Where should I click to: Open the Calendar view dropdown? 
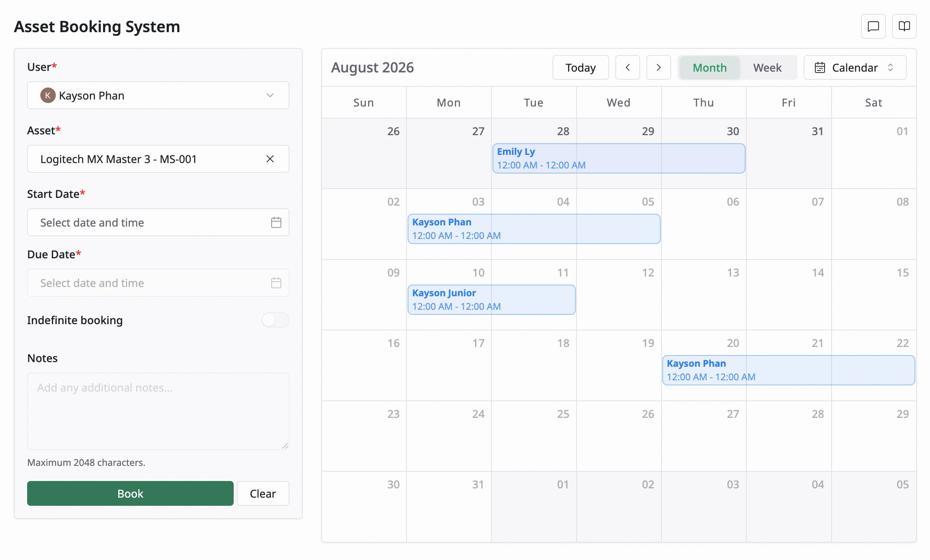pyautogui.click(x=855, y=67)
